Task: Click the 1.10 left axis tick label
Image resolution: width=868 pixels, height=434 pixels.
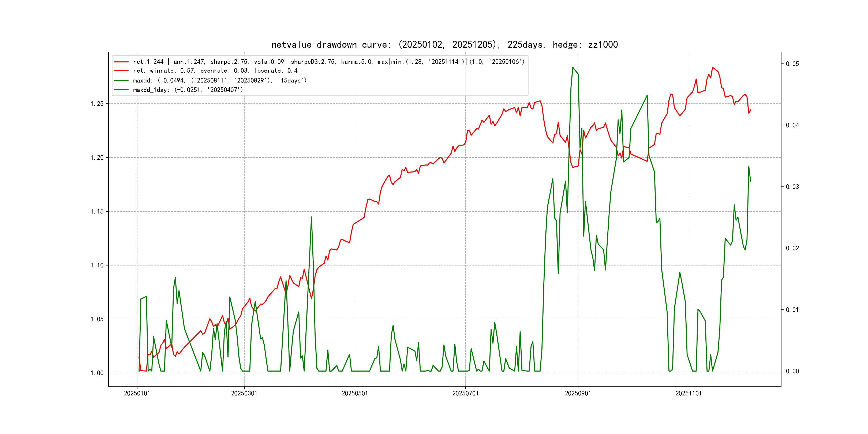Action: click(97, 265)
